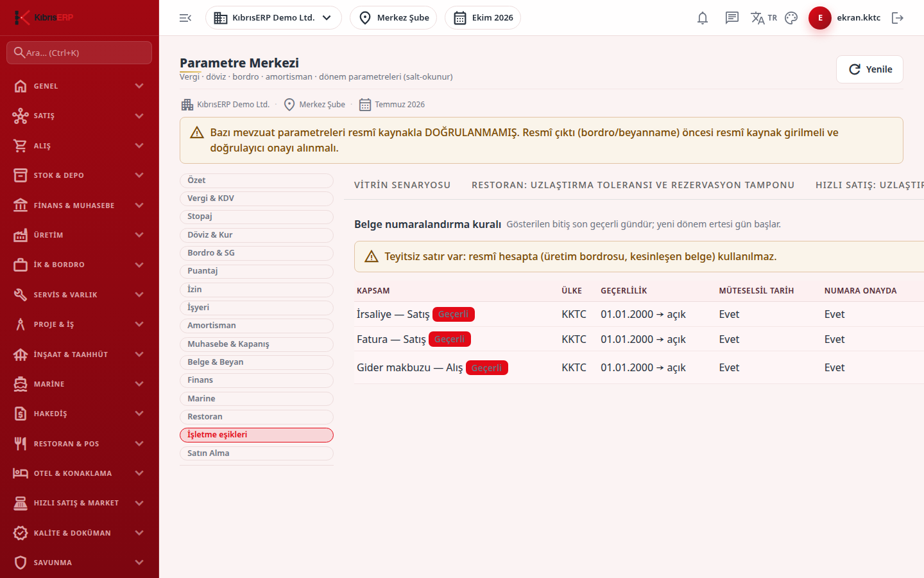Screen dimensions: 924x578
Task: Switch to the Amortisman parameter category
Action: [257, 326]
